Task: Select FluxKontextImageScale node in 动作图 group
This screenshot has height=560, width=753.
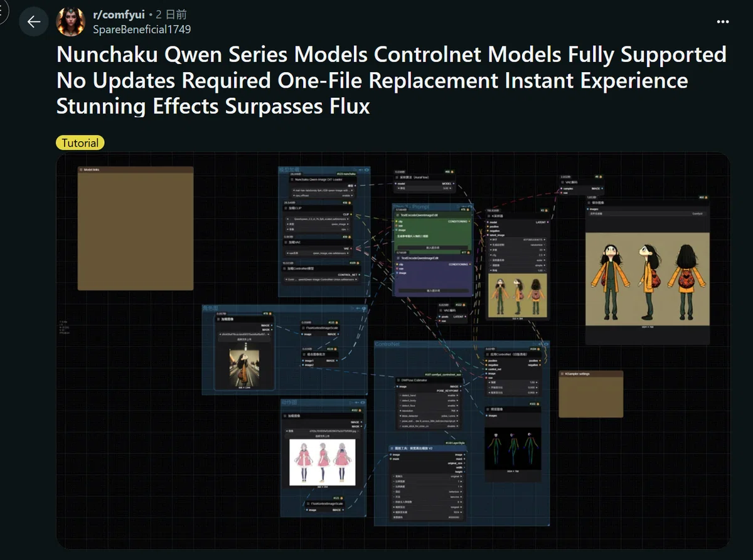Action: click(325, 503)
